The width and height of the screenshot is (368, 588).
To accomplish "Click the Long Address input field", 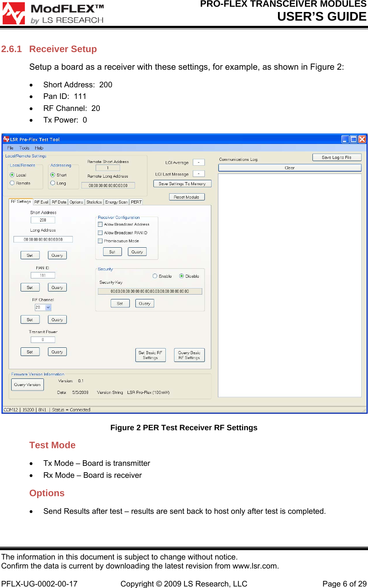I will (43, 239).
